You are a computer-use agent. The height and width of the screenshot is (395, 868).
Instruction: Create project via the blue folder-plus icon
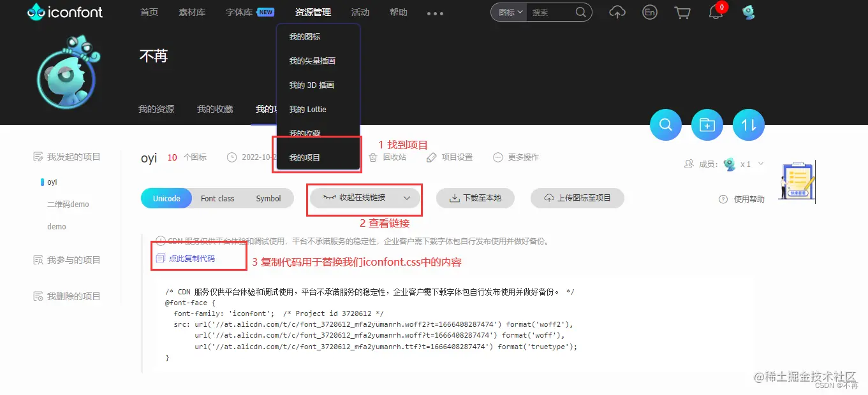coord(707,125)
